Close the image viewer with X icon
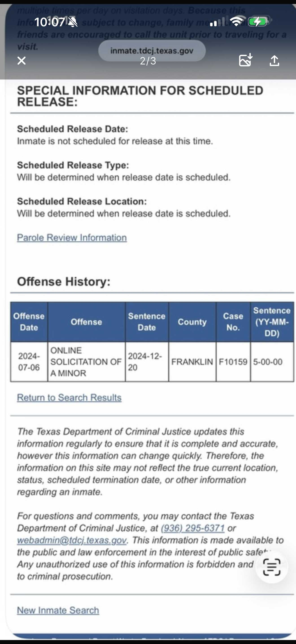 (22, 60)
